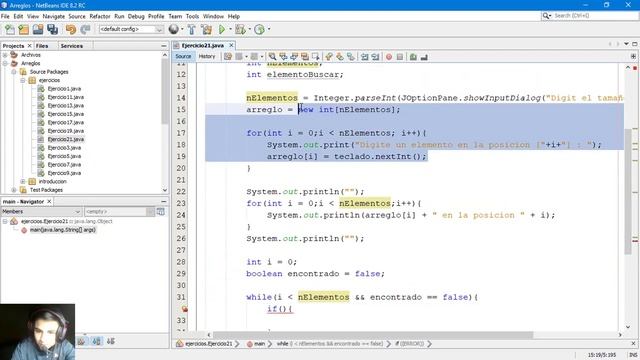
Task: Click the Find Selection magnifier icon in editor toolbar
Action: click(x=272, y=57)
